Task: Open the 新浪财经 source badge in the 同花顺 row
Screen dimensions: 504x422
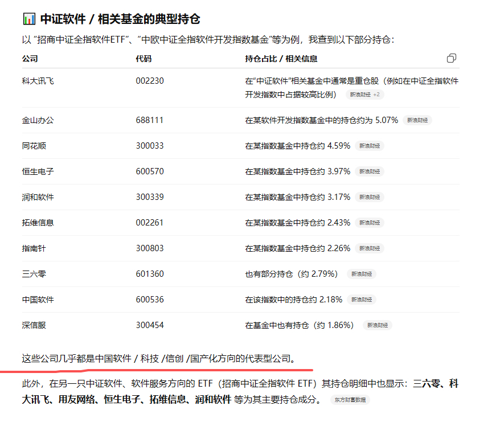Action: click(370, 146)
